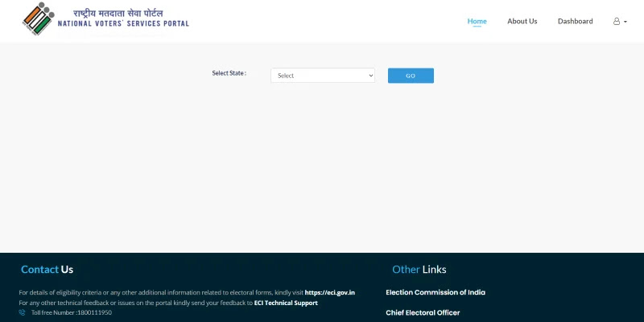
Task: Navigate to the Dashboard menu item
Action: point(575,22)
